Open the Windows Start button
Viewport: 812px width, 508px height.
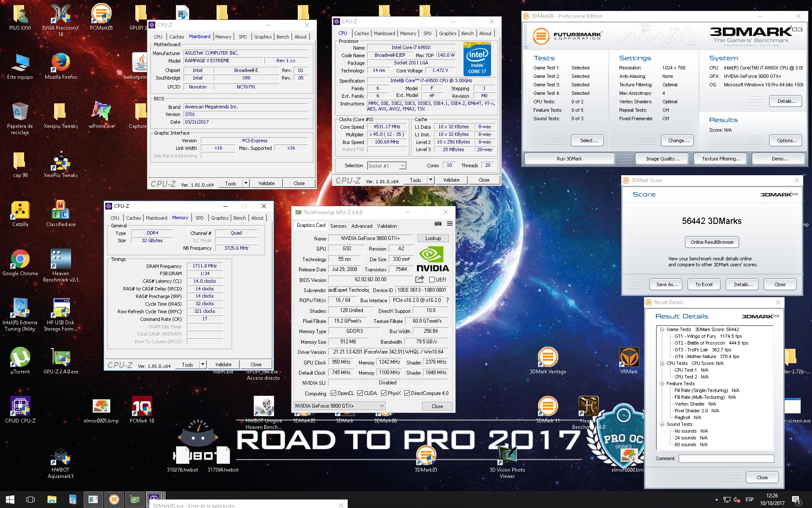tap(10, 500)
